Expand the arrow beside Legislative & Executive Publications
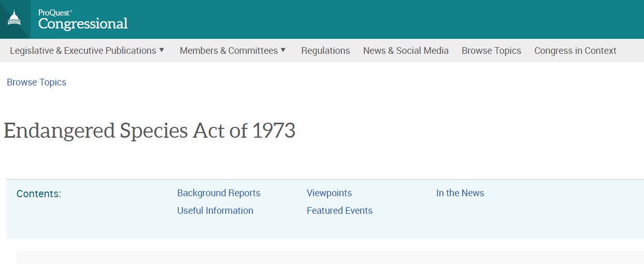 (x=162, y=50)
